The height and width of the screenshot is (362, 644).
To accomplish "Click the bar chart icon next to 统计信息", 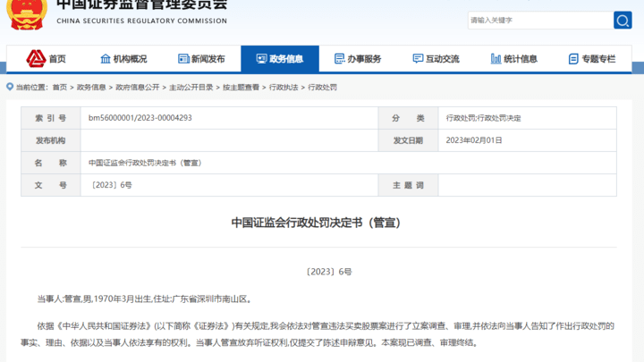I will [496, 59].
